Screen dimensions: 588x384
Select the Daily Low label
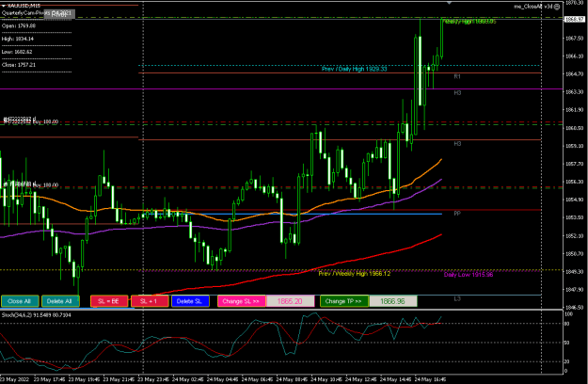pyautogui.click(x=469, y=275)
